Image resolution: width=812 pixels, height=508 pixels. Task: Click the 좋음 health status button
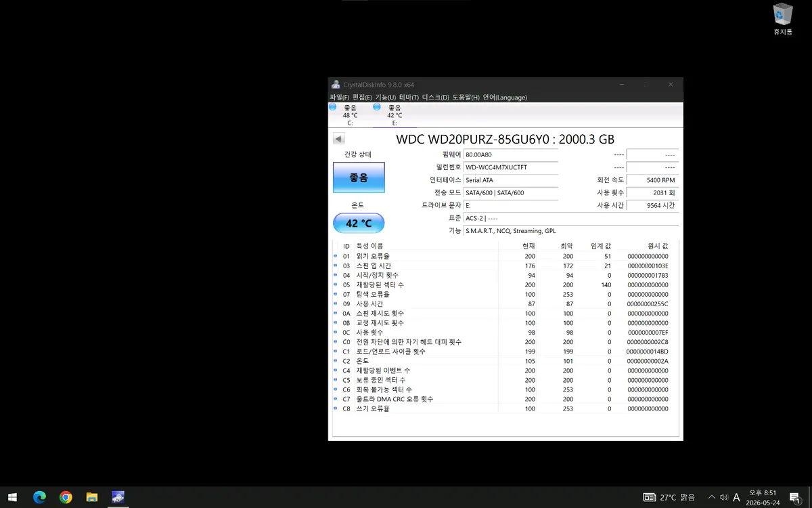coord(359,177)
